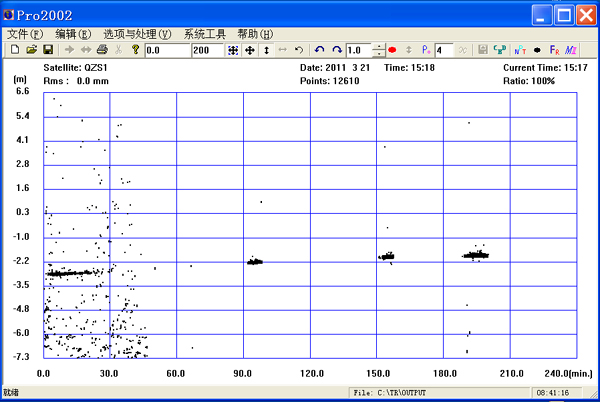600x402 pixels.
Task: Open the 帮助(H) menu
Action: pyautogui.click(x=255, y=34)
